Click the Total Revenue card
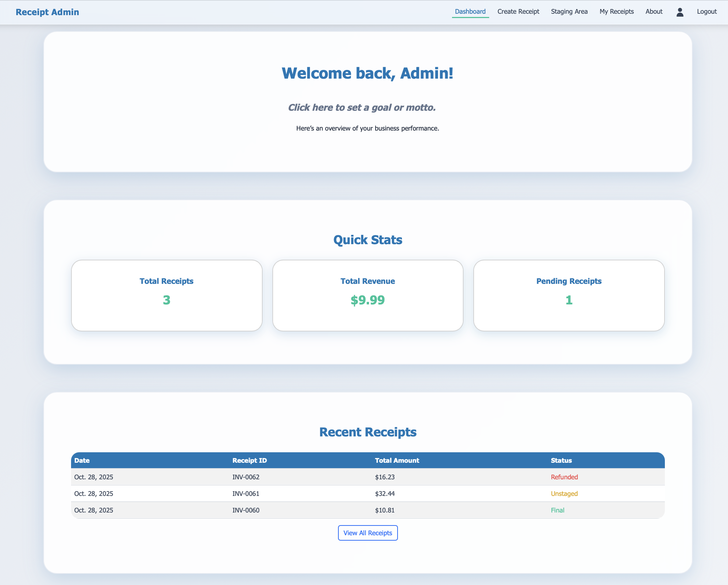 [368, 295]
